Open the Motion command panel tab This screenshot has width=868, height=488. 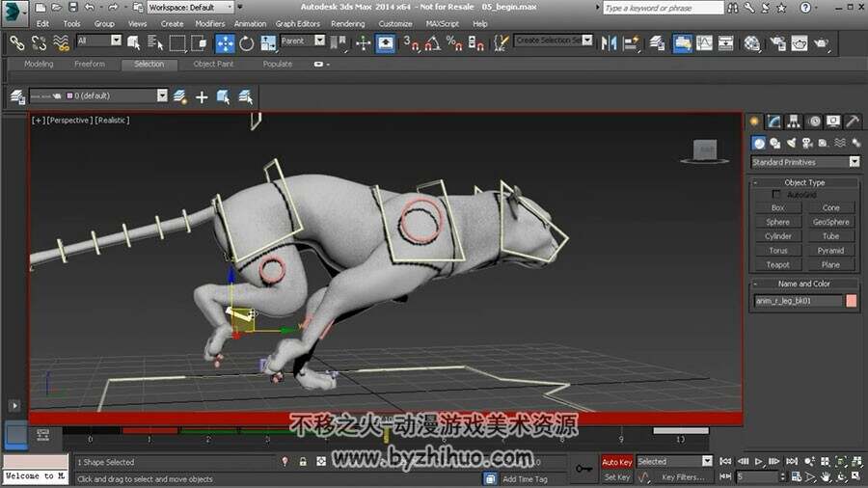point(814,122)
